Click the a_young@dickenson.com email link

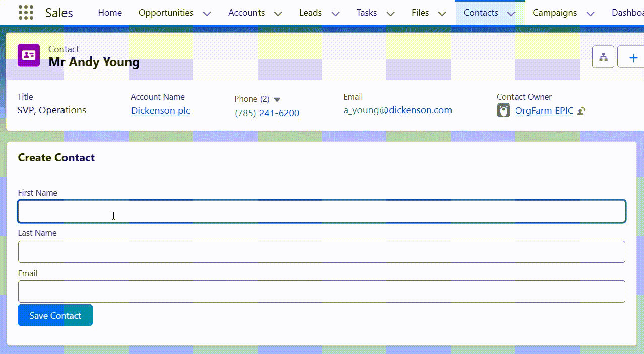(398, 110)
